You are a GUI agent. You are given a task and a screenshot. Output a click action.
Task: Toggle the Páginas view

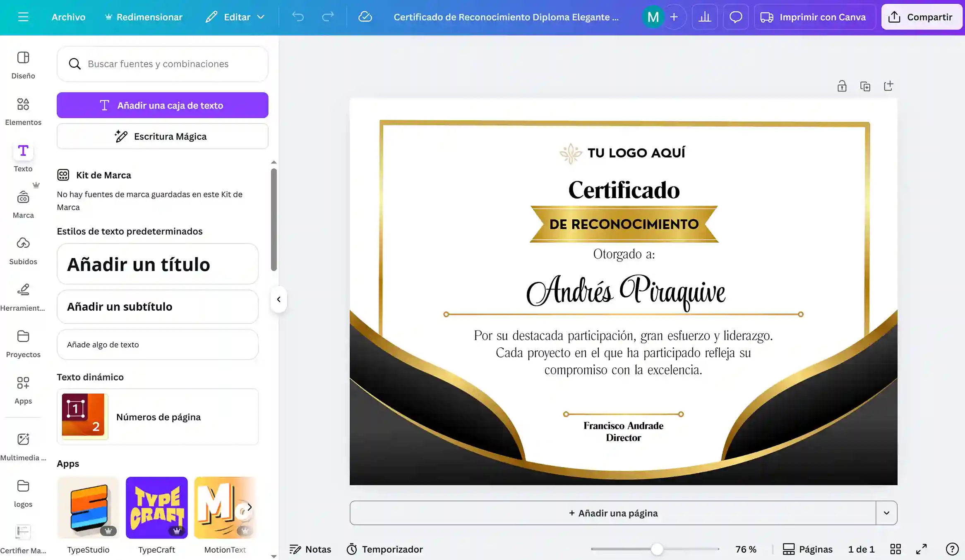tap(807, 549)
